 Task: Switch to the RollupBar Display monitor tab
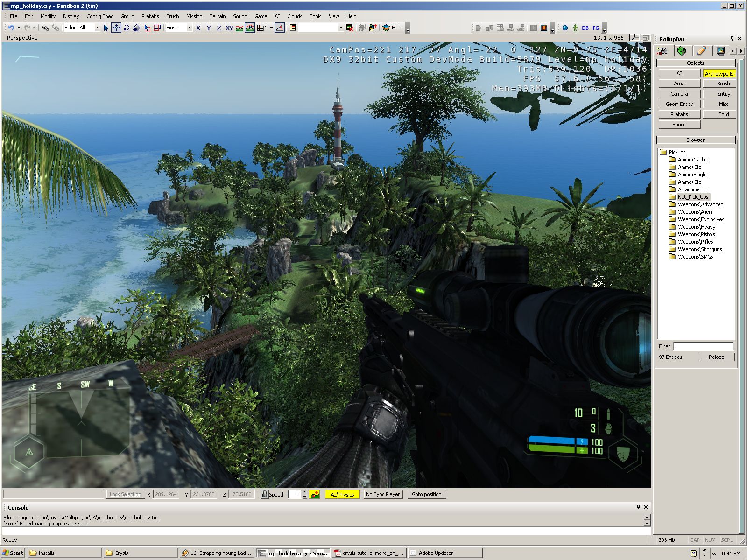pyautogui.click(x=721, y=50)
